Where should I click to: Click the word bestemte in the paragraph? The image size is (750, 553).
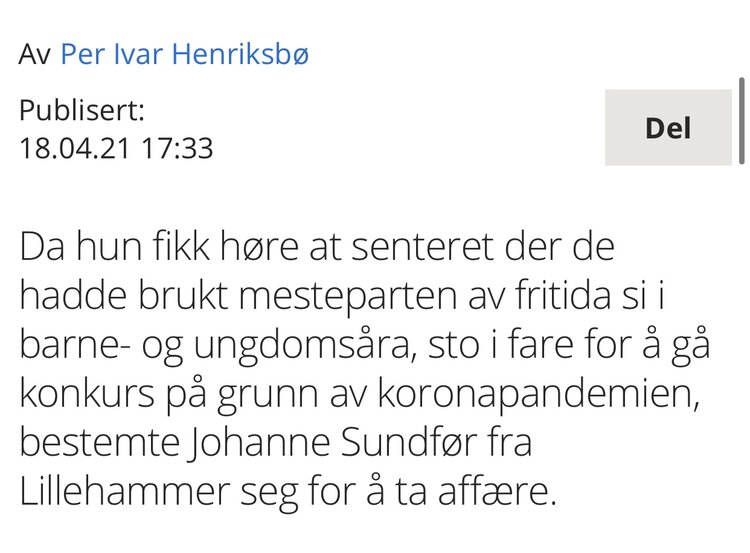click(99, 442)
